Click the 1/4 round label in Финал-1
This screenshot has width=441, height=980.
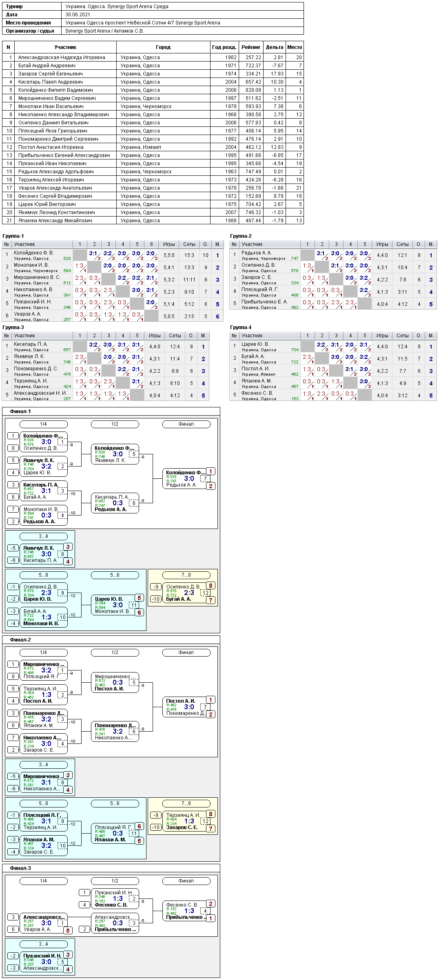pos(44,424)
